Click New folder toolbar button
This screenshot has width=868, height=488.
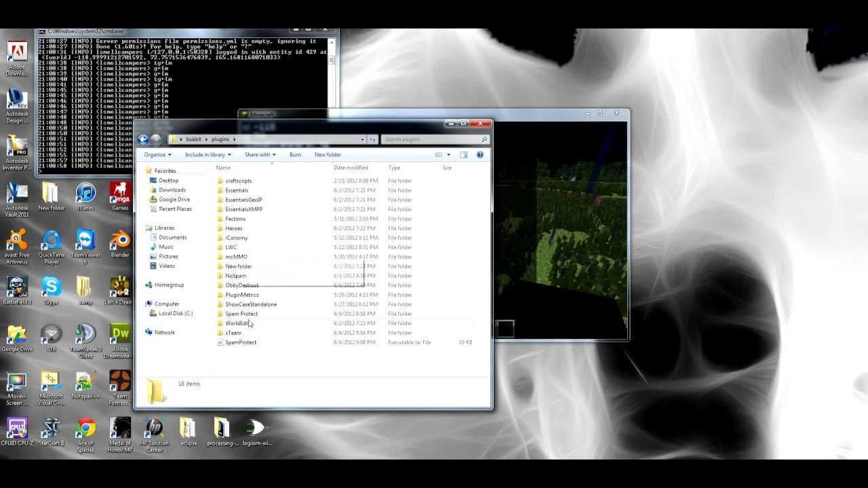[328, 155]
